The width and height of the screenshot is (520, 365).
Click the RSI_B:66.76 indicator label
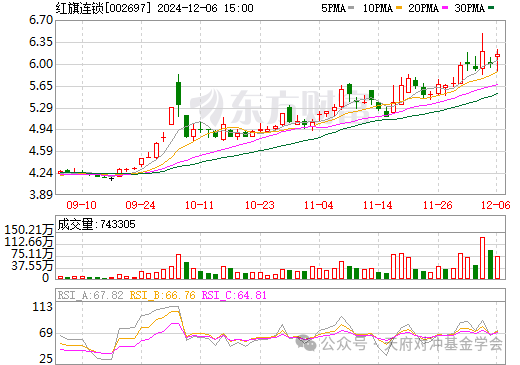tap(162, 295)
